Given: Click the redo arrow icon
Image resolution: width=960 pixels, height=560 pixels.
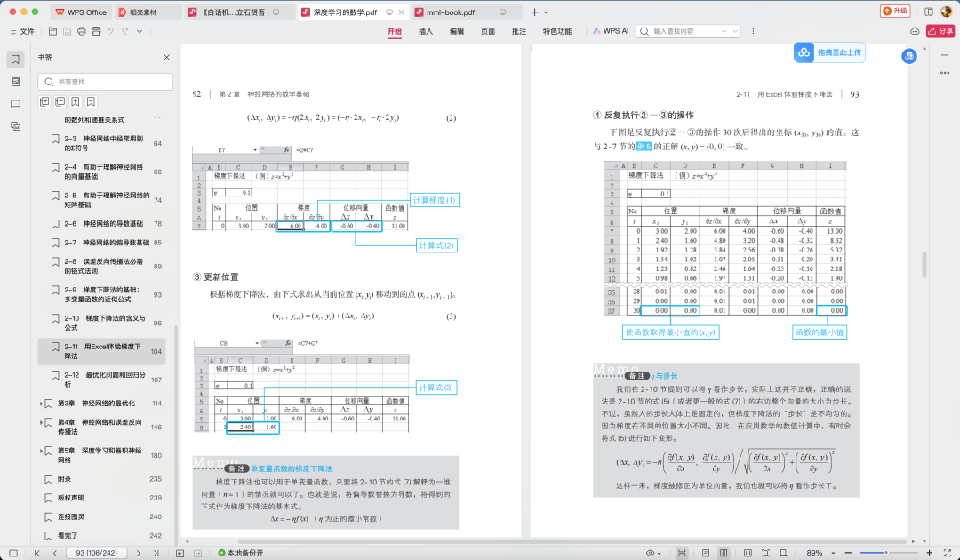Looking at the screenshot, I should [x=125, y=31].
